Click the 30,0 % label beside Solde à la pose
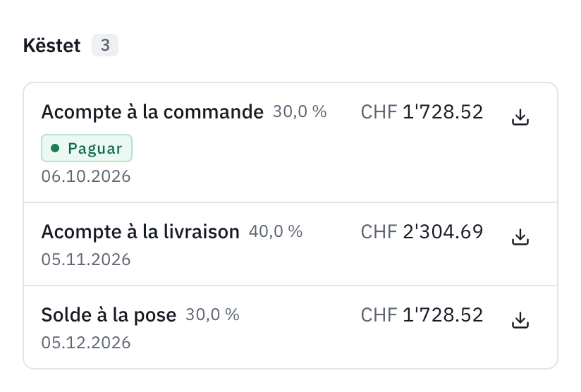 [213, 315]
